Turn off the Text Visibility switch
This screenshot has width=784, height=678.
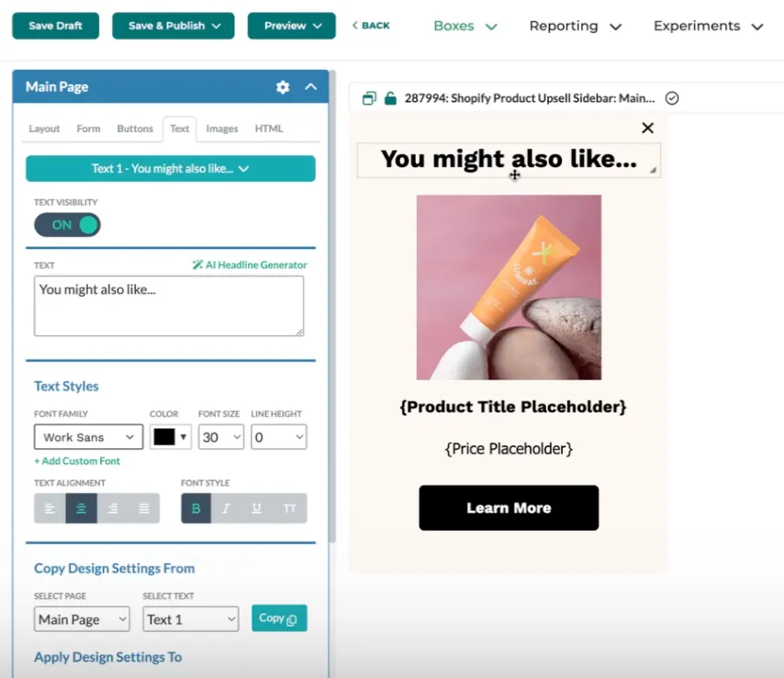coord(68,225)
